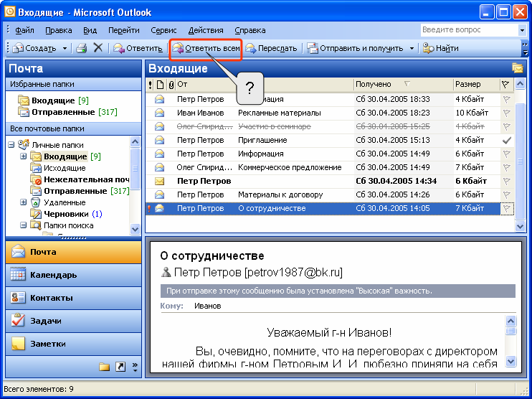
Task: Click envelope icon of unread Петр Петров message
Action: pyautogui.click(x=159, y=181)
